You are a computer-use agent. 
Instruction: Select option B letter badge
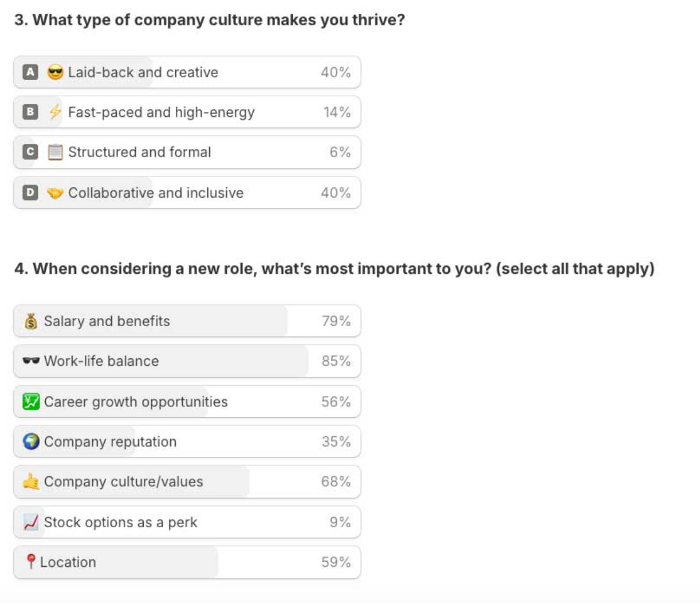30,112
